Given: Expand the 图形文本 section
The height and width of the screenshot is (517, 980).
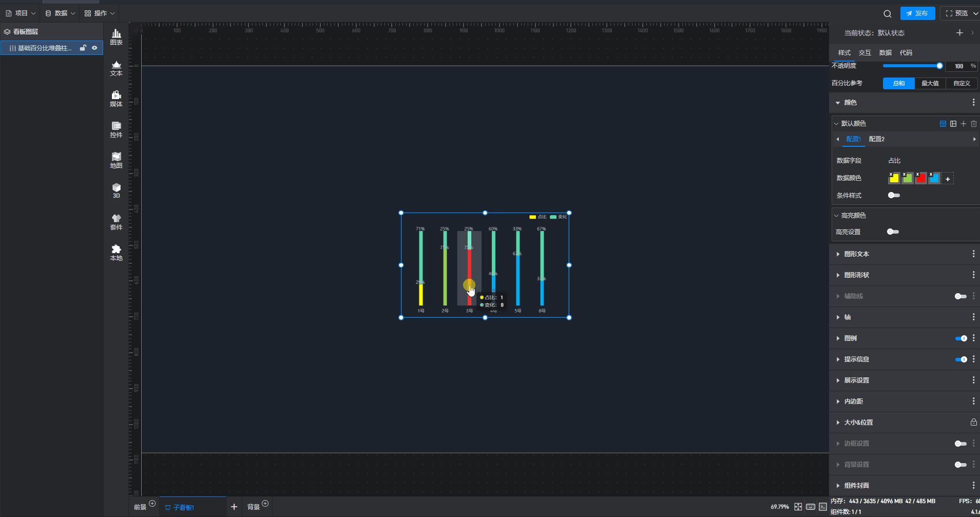Looking at the screenshot, I should tap(856, 254).
